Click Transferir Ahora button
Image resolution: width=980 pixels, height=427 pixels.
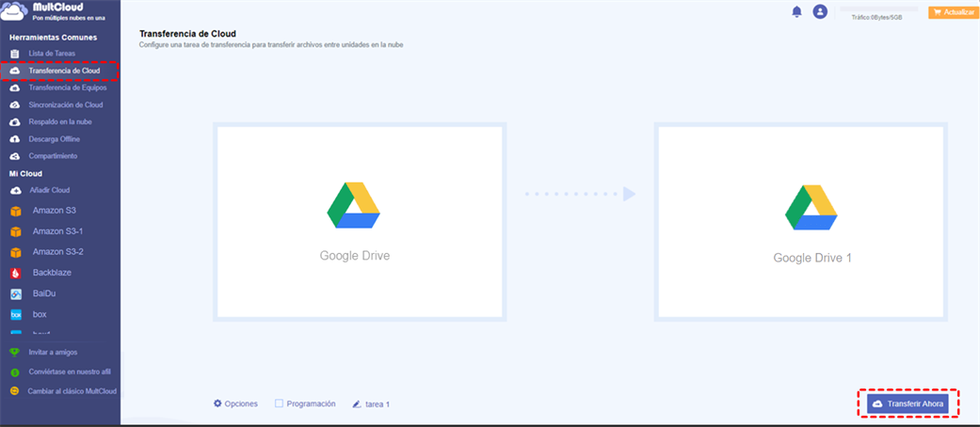pyautogui.click(x=908, y=403)
